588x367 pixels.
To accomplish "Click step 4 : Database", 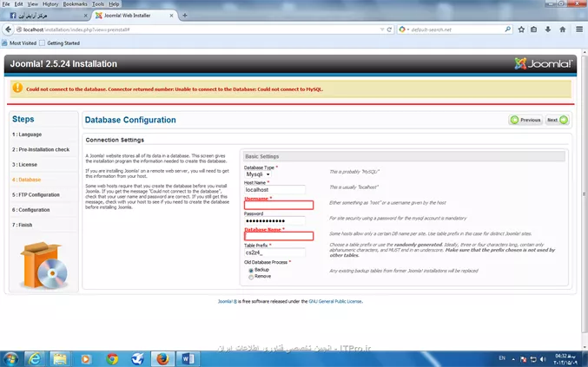I will click(x=26, y=180).
